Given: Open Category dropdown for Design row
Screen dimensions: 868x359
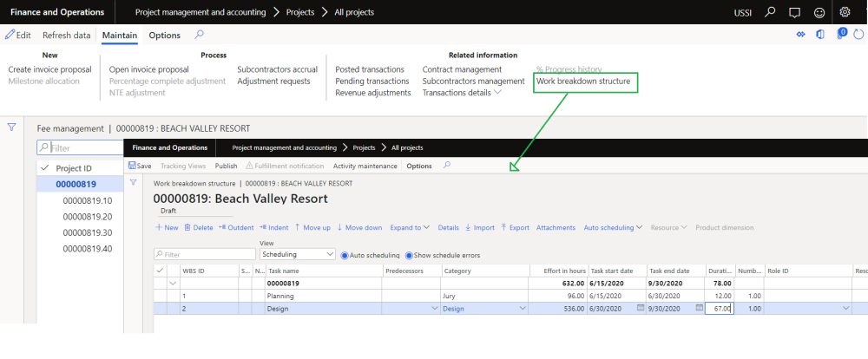Looking at the screenshot, I should [522, 309].
